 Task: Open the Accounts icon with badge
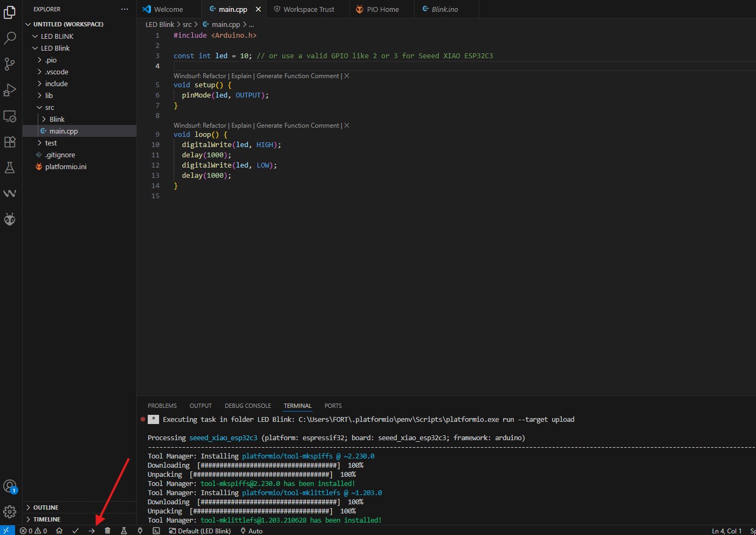coord(10,487)
